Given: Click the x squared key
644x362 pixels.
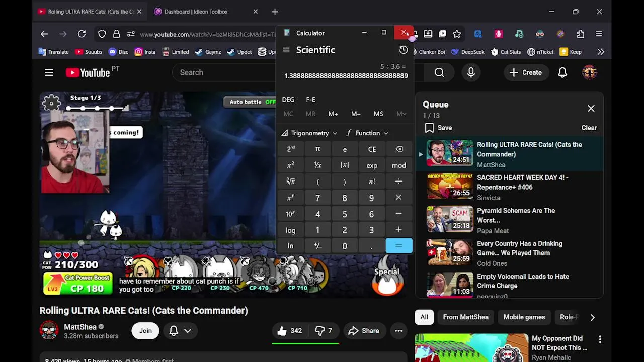Looking at the screenshot, I should click(x=290, y=165).
